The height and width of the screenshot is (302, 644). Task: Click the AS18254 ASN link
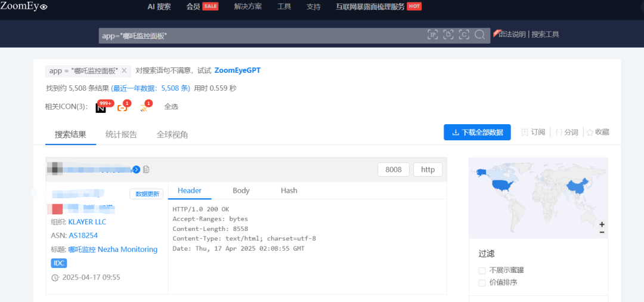83,235
